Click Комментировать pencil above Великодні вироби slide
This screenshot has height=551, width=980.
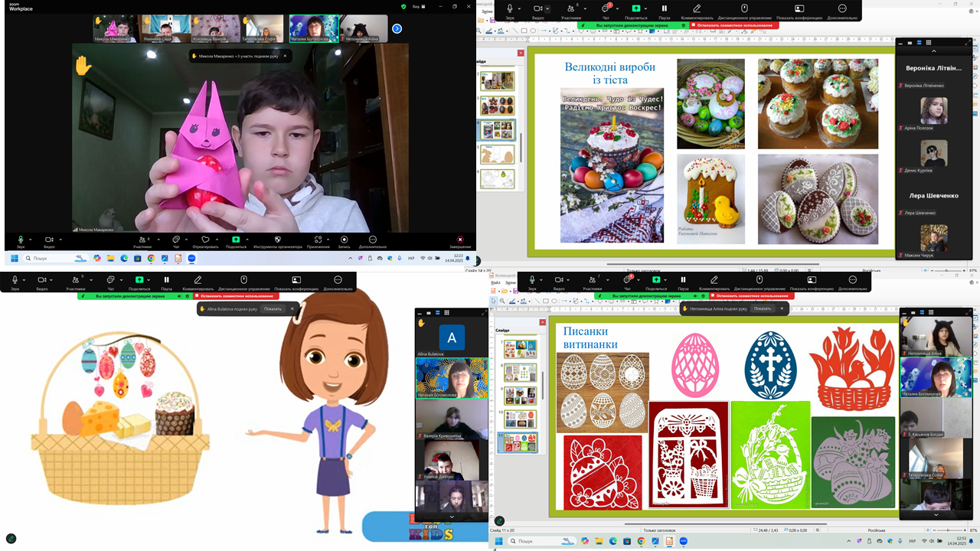click(697, 10)
